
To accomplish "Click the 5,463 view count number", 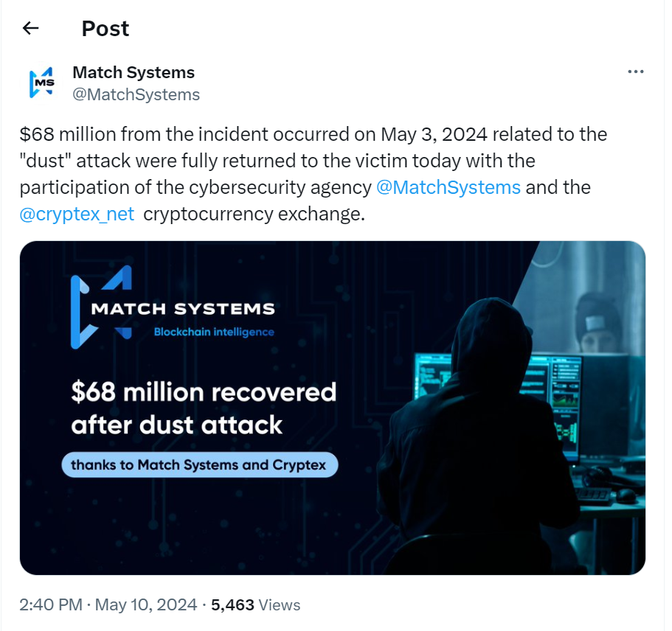I will pyautogui.click(x=232, y=605).
